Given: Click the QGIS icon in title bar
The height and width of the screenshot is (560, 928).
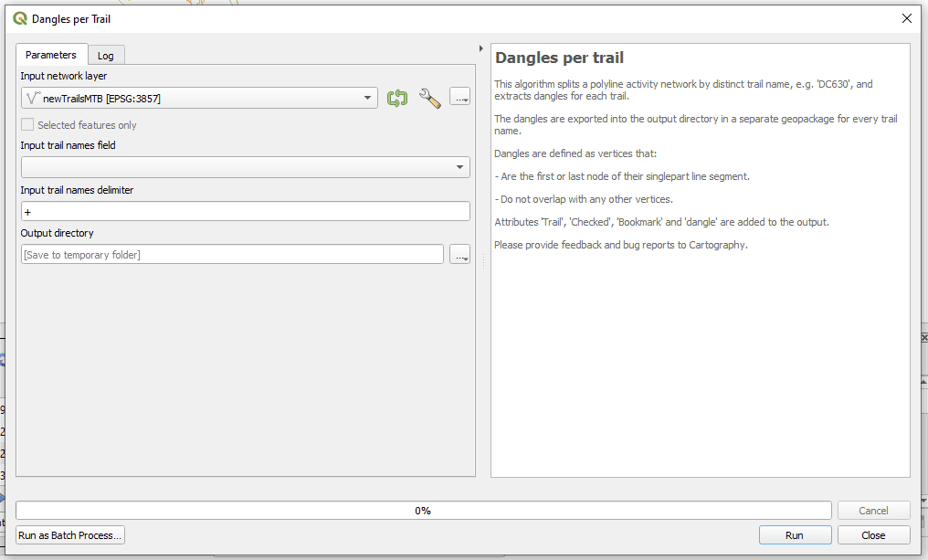Looking at the screenshot, I should point(20,18).
